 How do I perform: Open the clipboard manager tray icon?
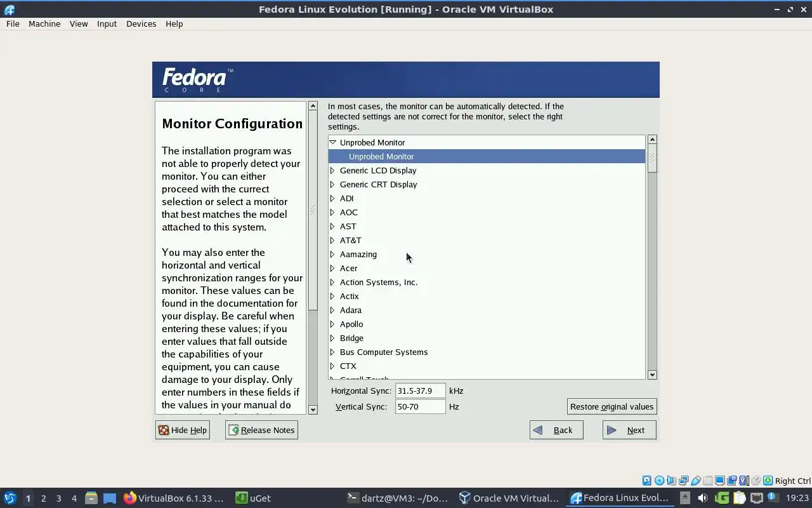click(740, 498)
